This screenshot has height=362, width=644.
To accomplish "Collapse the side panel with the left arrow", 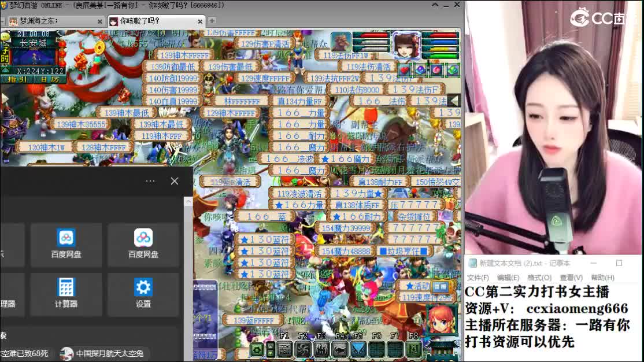I will [x=454, y=100].
